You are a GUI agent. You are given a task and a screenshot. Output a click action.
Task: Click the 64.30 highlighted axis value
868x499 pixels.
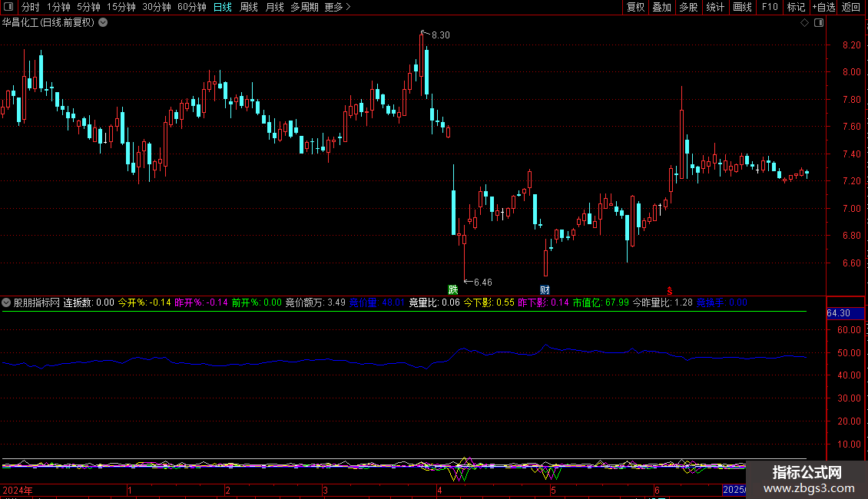(x=845, y=313)
